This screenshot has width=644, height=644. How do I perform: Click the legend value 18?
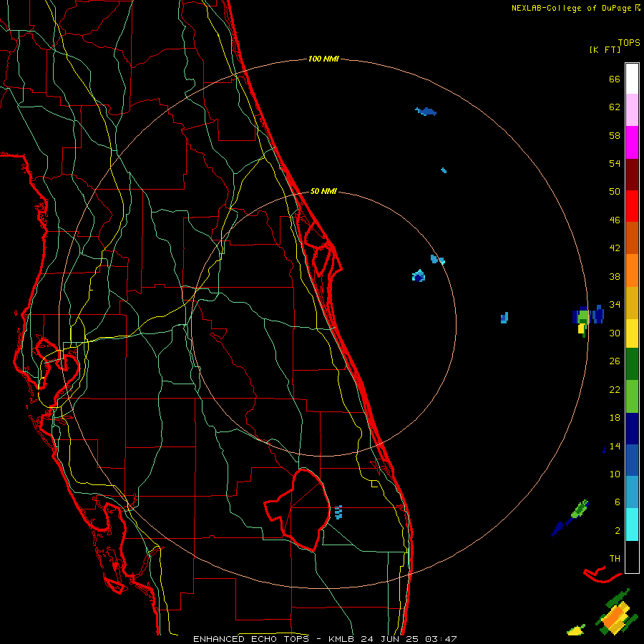(x=615, y=418)
